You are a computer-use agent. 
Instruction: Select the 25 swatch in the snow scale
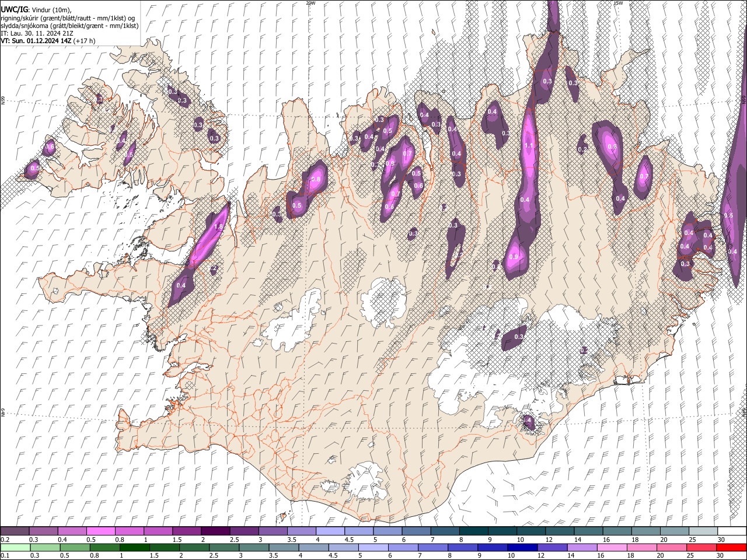(703, 531)
